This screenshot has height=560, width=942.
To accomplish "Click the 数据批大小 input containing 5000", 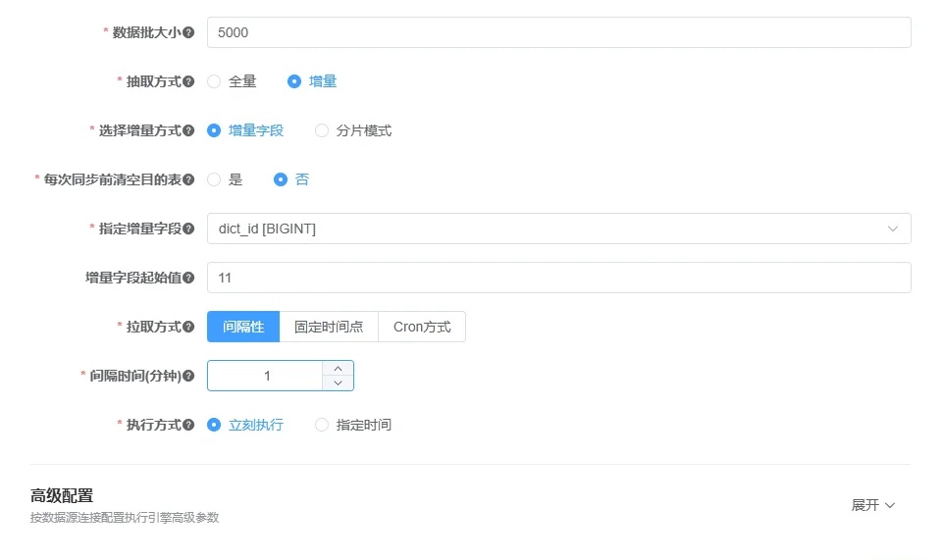I will point(558,32).
